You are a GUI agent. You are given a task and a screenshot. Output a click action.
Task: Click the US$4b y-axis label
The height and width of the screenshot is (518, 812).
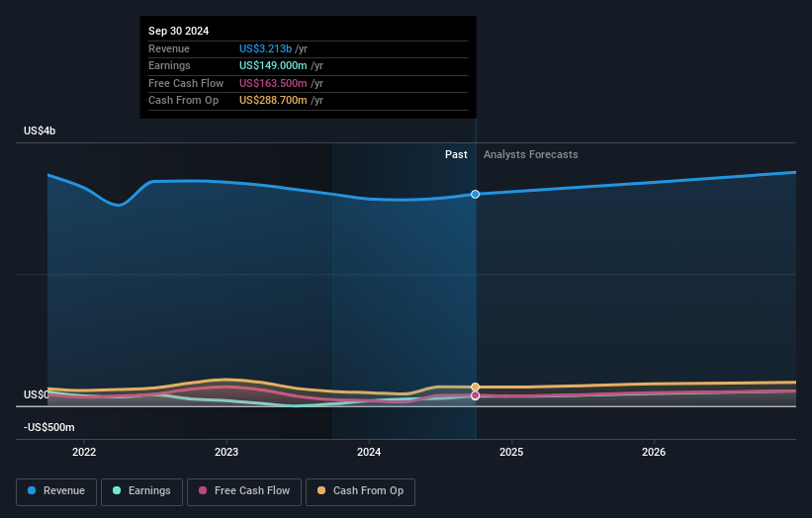pyautogui.click(x=40, y=130)
